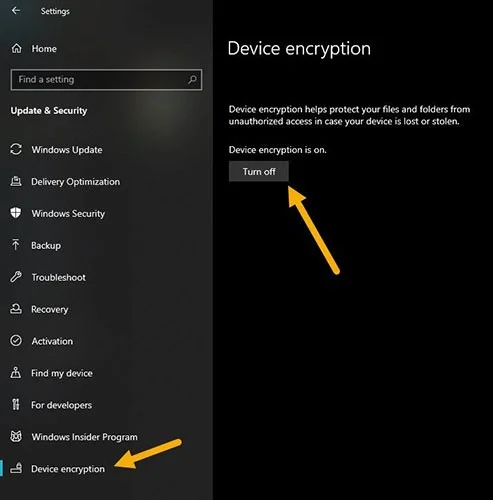493x500 pixels.
Task: Click the Activation checkmark circle icon
Action: click(x=16, y=341)
